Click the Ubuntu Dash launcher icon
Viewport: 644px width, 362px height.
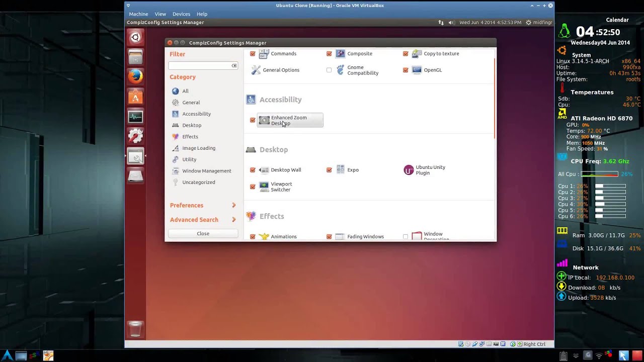pyautogui.click(x=135, y=37)
